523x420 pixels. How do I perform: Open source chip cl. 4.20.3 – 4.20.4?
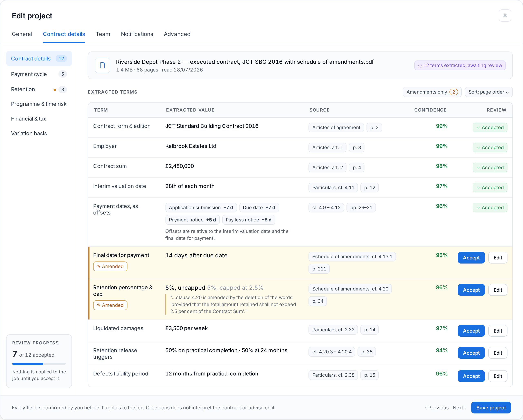point(332,352)
